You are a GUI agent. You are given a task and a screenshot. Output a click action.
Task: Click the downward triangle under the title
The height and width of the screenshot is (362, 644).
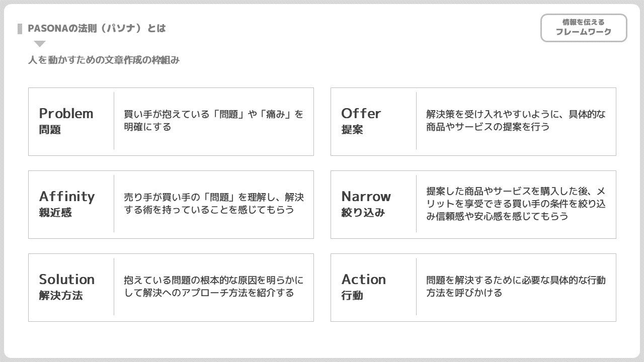coord(40,44)
